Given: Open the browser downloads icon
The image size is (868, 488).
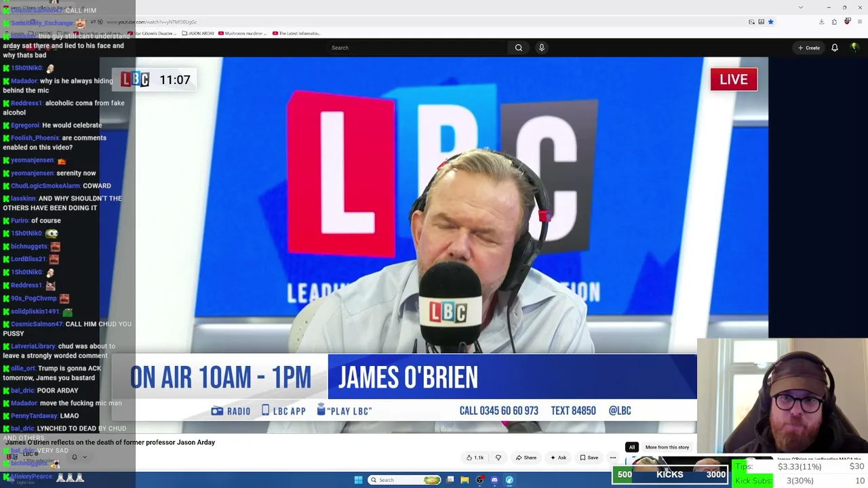Looking at the screenshot, I should point(821,22).
